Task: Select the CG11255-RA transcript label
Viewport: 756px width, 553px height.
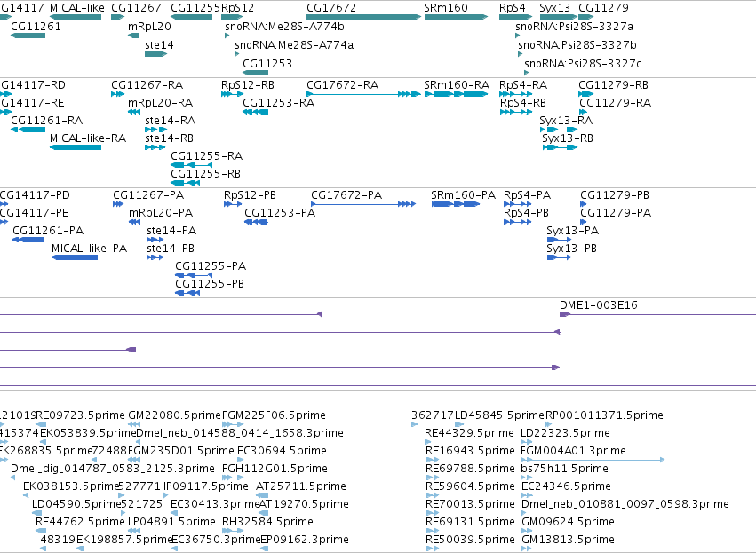Action: (x=206, y=156)
